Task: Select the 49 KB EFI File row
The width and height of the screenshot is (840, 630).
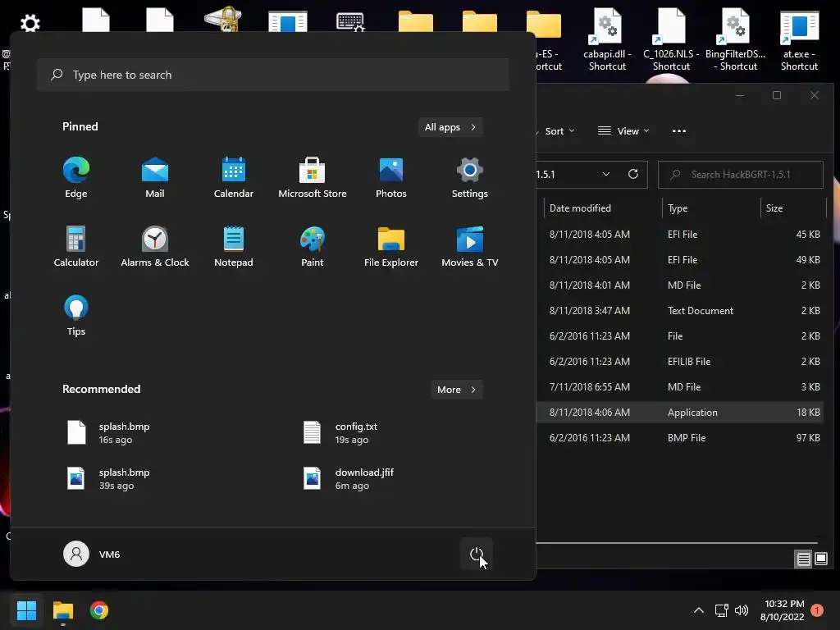Action: (x=679, y=260)
